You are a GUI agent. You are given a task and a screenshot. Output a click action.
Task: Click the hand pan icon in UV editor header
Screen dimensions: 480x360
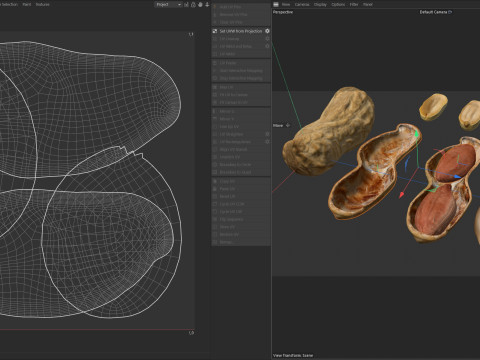[200, 5]
